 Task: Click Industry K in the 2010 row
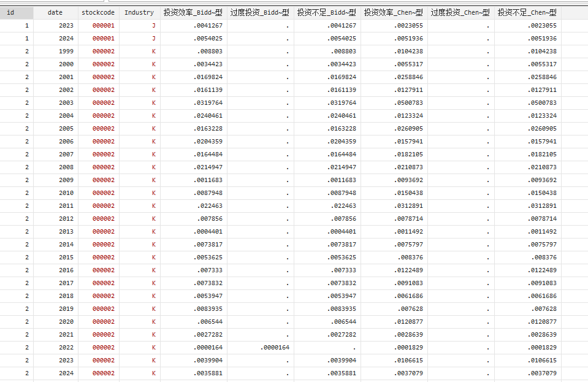(x=140, y=193)
